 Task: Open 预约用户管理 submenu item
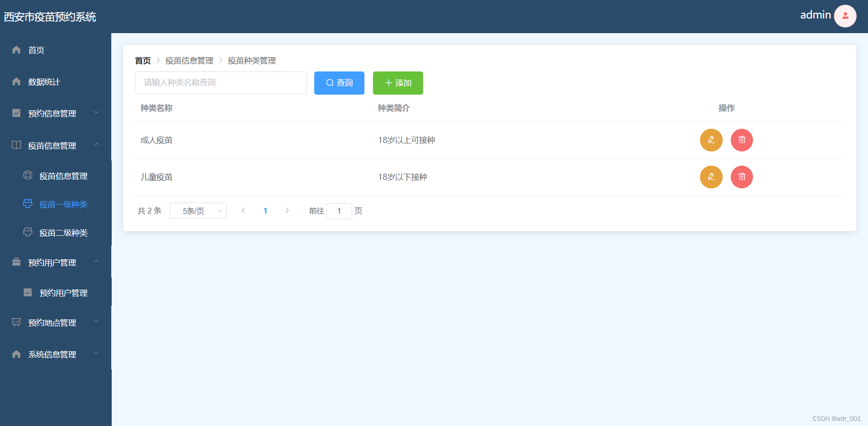pyautogui.click(x=63, y=293)
